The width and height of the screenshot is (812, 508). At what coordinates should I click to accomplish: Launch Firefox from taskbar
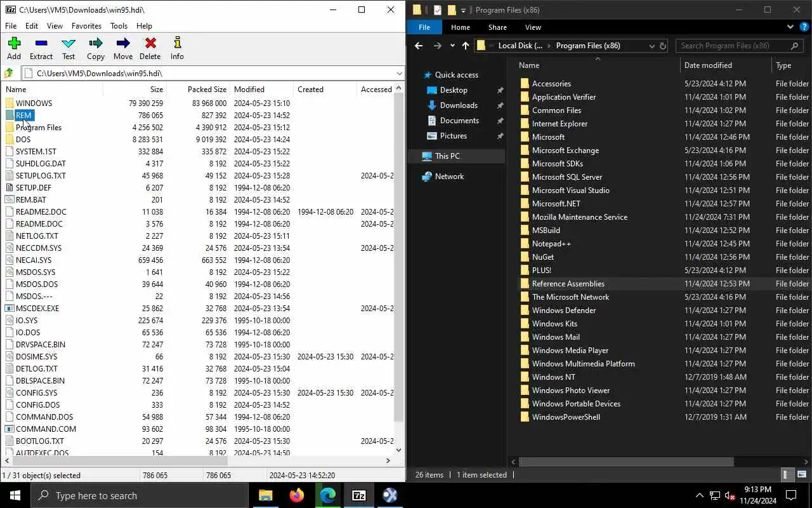click(296, 495)
